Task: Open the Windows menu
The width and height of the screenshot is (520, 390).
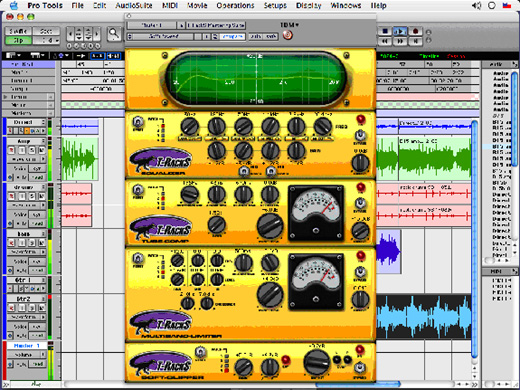Action: point(346,5)
